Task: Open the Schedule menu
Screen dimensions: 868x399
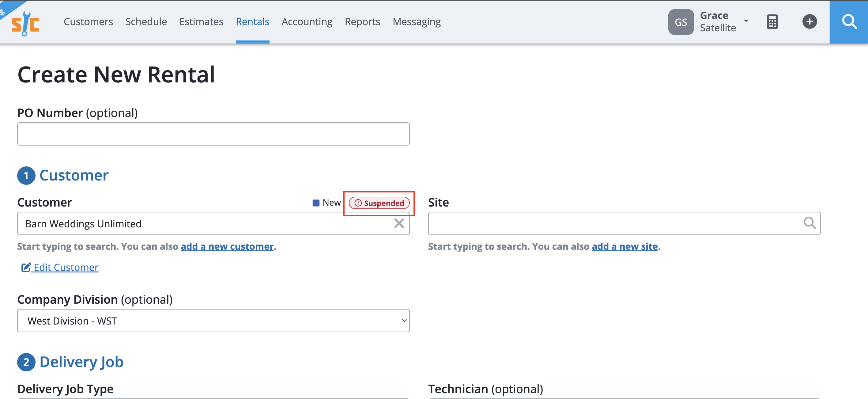Action: tap(146, 22)
